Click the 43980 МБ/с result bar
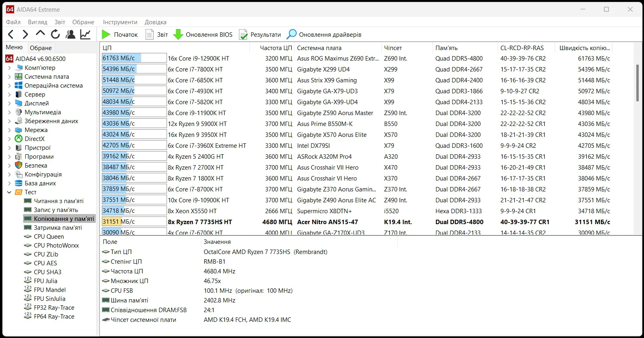644x338 pixels. coord(134,113)
